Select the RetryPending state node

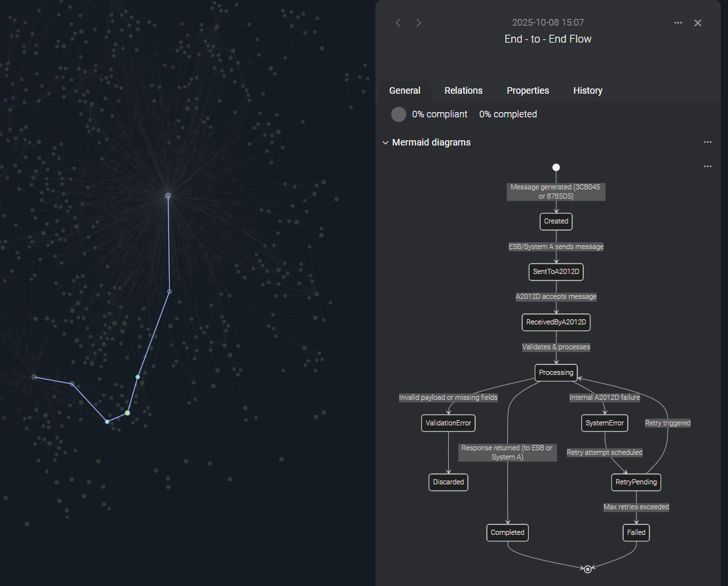pos(636,482)
